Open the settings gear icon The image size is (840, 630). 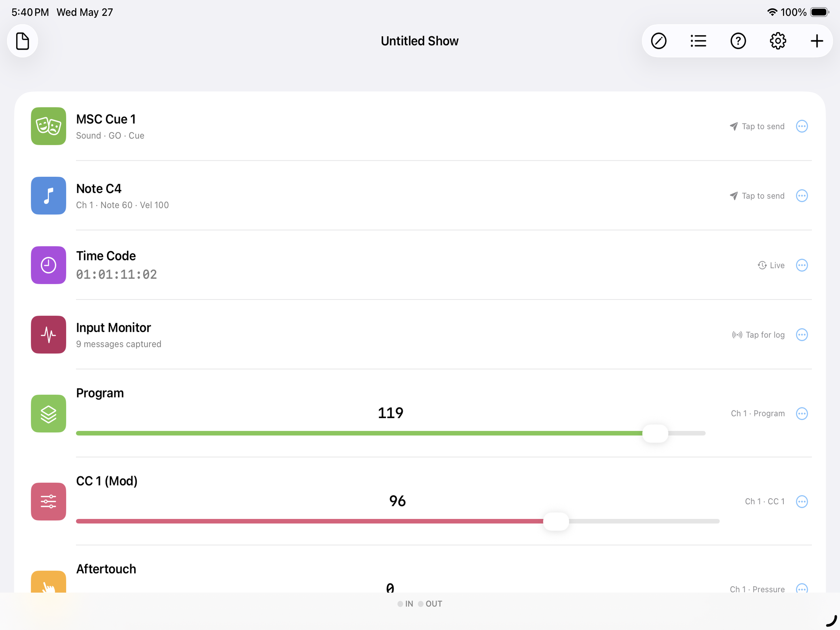pyautogui.click(x=778, y=41)
